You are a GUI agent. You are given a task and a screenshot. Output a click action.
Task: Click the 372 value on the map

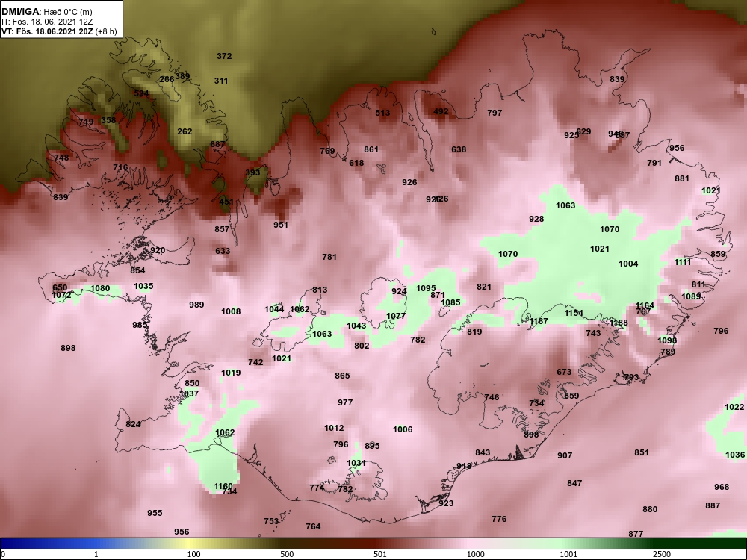point(224,56)
